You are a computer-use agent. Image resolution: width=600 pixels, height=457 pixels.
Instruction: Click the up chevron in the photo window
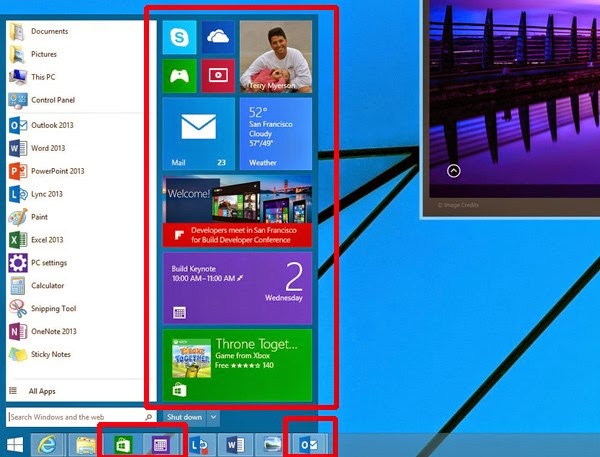[x=453, y=171]
